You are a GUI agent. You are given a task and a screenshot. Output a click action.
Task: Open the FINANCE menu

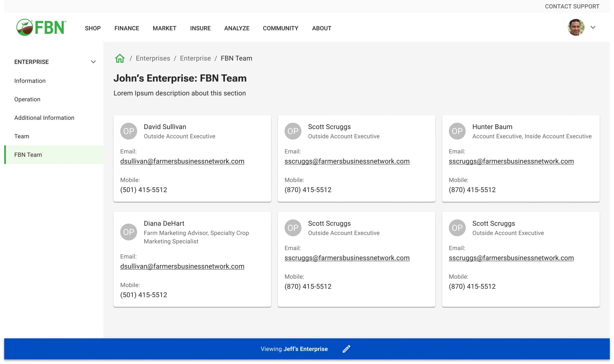pyautogui.click(x=126, y=28)
